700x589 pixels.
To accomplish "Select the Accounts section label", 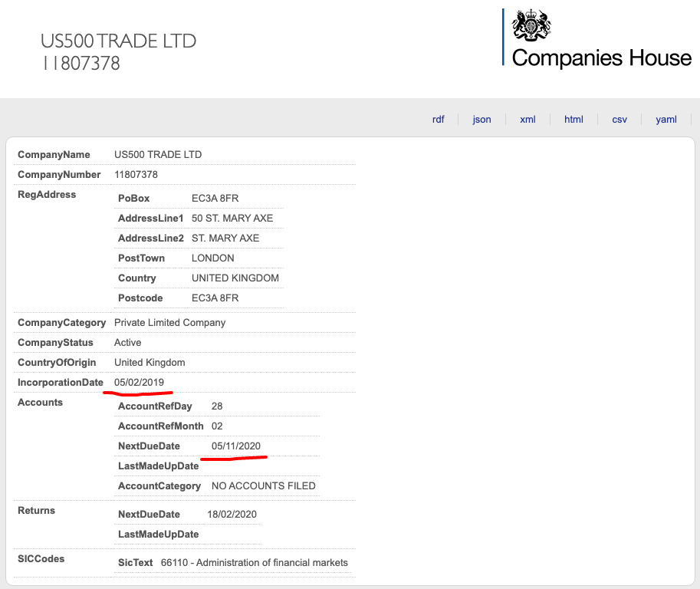I will (40, 403).
